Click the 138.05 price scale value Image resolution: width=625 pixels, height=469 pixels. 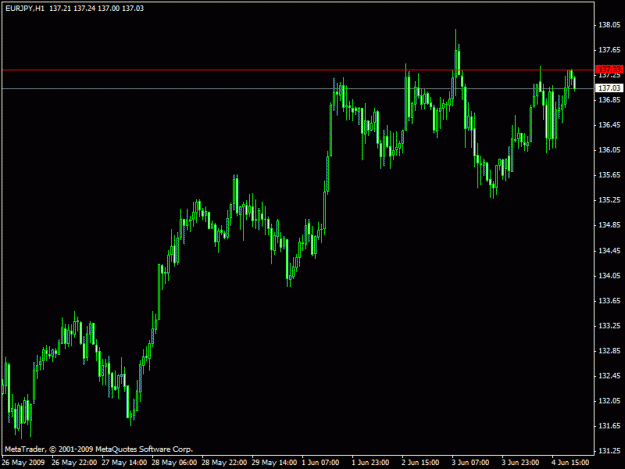coord(609,25)
